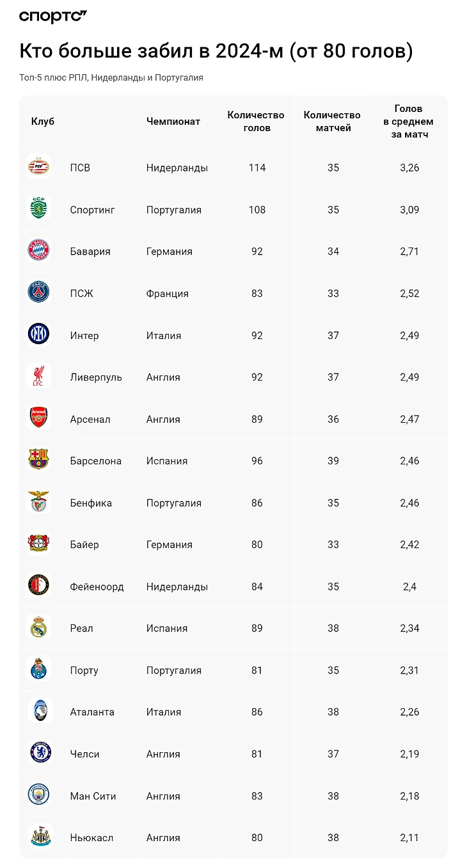Screen dimensions: 467x868
Task: Click the Liverpool LFC crest icon
Action: pos(38,376)
